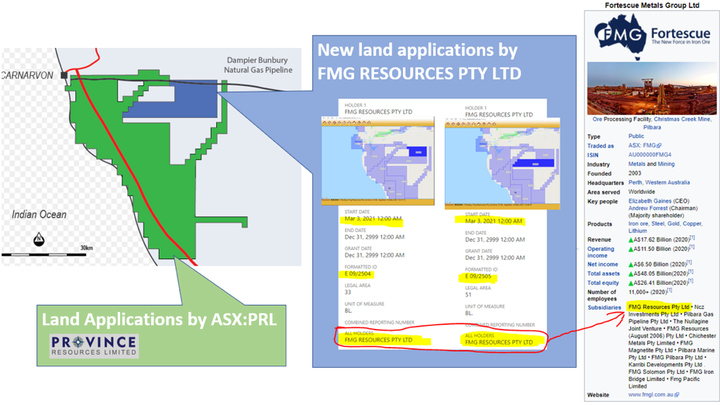The height and width of the screenshot is (405, 720).
Task: Click the Carnarvon town marker on map
Action: [x=63, y=74]
